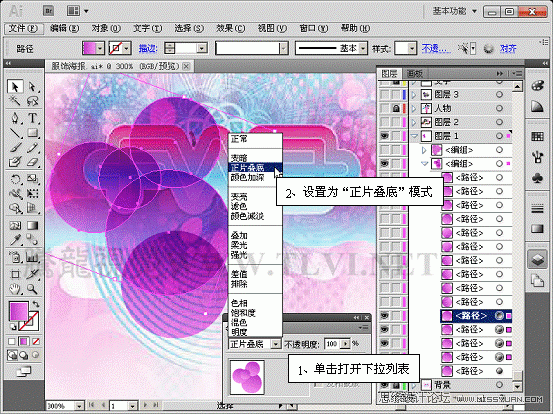Click the 不透... opacity link
553x414 pixels.
[x=436, y=48]
